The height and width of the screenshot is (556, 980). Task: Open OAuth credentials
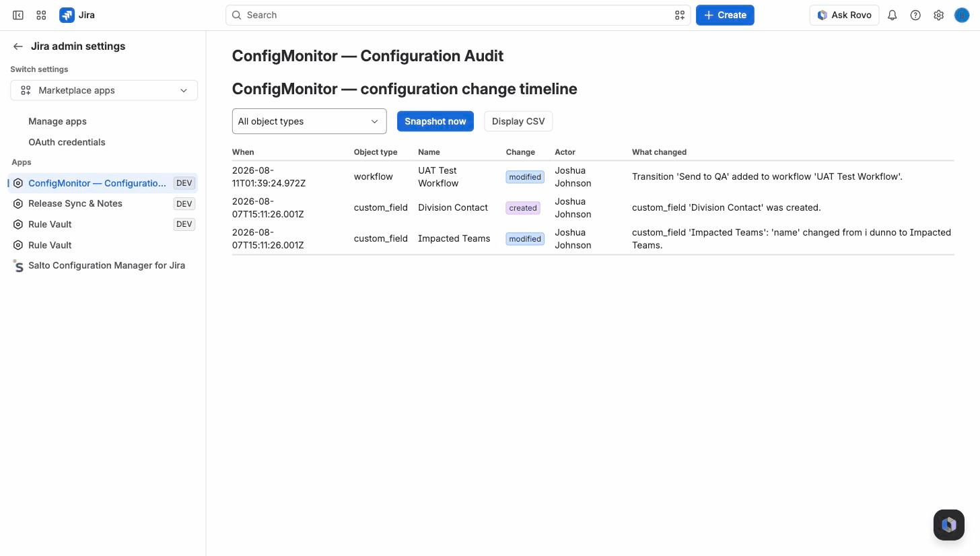67,142
